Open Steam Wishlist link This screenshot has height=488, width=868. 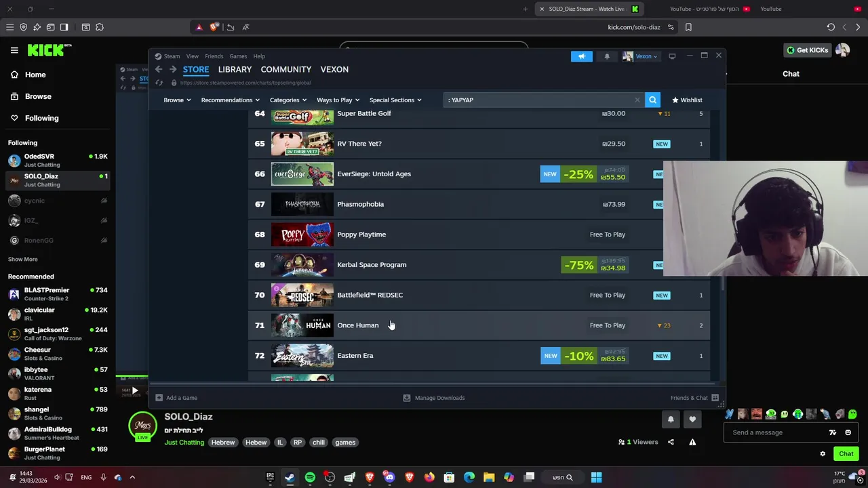tap(687, 100)
